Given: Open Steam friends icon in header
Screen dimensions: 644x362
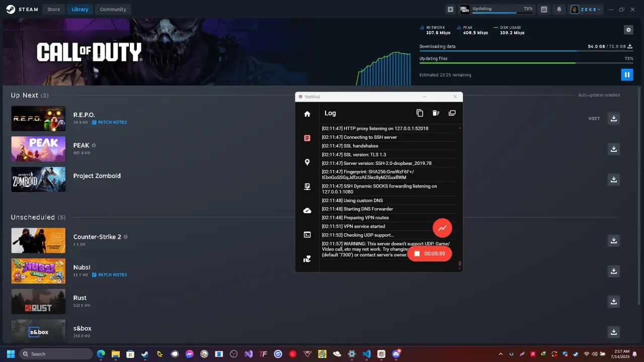Looking at the screenshot, I should (x=544, y=9).
